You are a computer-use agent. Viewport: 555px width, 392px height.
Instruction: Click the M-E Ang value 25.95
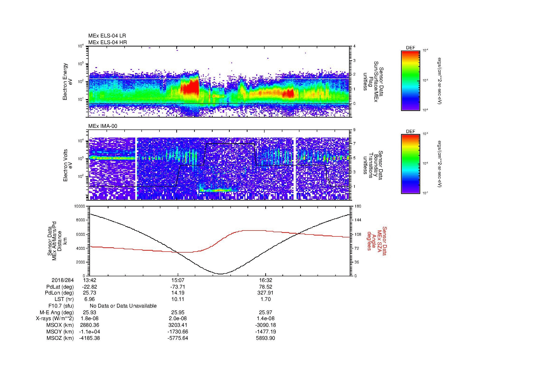(x=178, y=313)
